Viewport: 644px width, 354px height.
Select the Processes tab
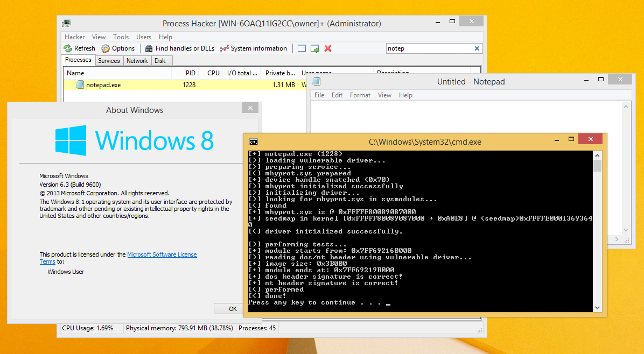pyautogui.click(x=78, y=60)
